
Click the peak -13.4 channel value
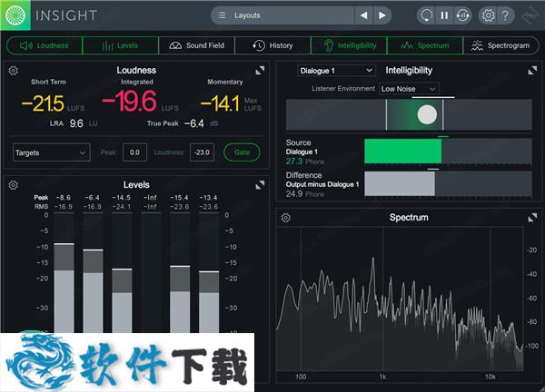pos(208,198)
